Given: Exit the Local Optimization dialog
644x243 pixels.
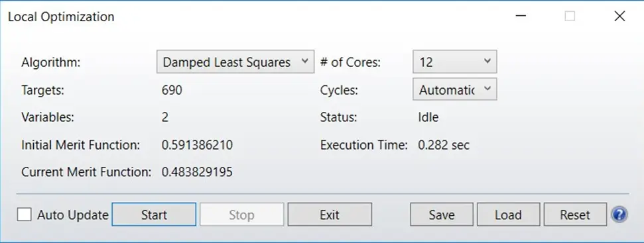Looking at the screenshot, I should point(330,215).
